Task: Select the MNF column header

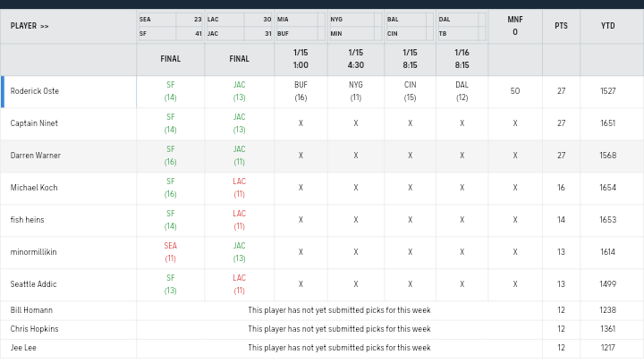Action: [x=515, y=25]
